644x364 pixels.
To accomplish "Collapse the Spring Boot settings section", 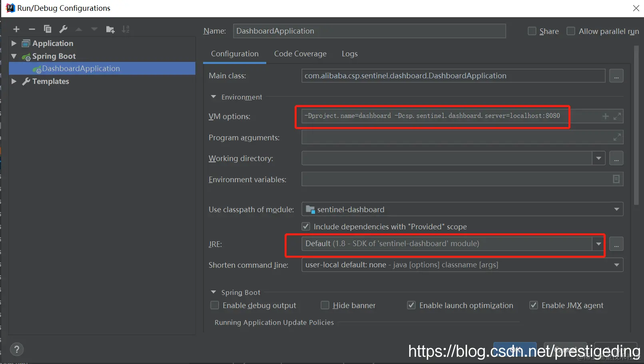I will [213, 292].
